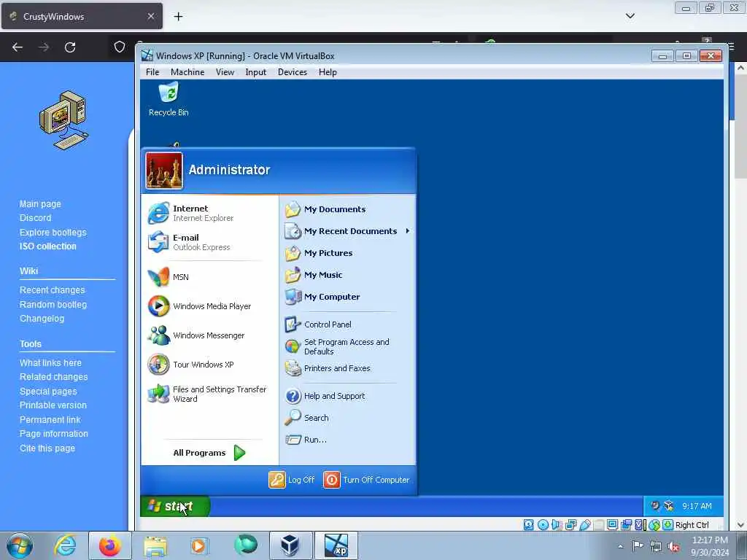Open the VirtualBox Machine menu

tap(187, 72)
